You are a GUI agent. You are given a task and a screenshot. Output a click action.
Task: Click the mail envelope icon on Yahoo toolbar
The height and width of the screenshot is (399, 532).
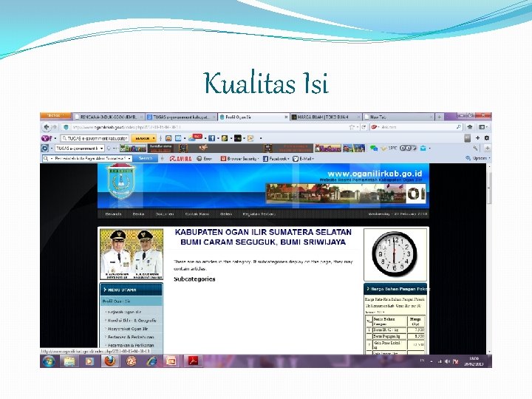[x=178, y=138]
